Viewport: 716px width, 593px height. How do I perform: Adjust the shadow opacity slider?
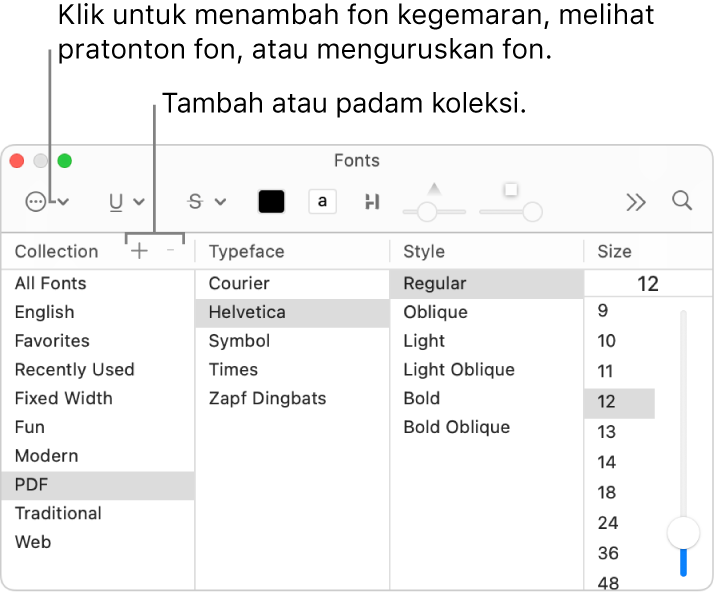coord(434,211)
